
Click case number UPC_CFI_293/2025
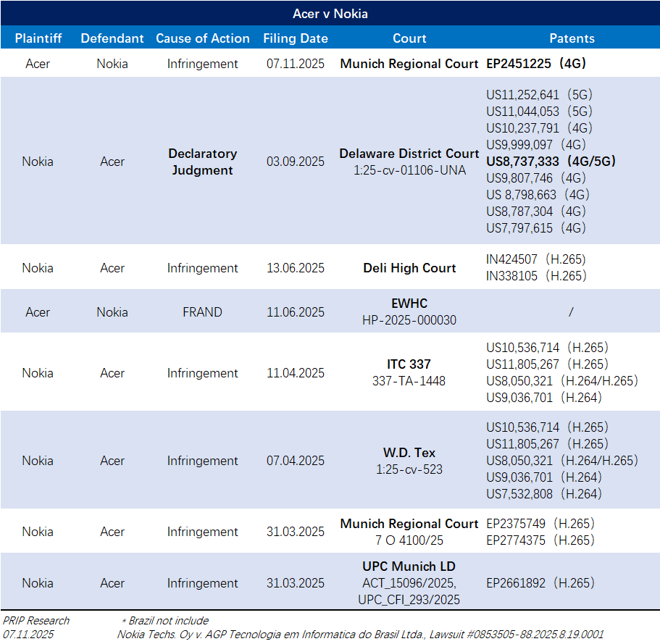tap(409, 600)
